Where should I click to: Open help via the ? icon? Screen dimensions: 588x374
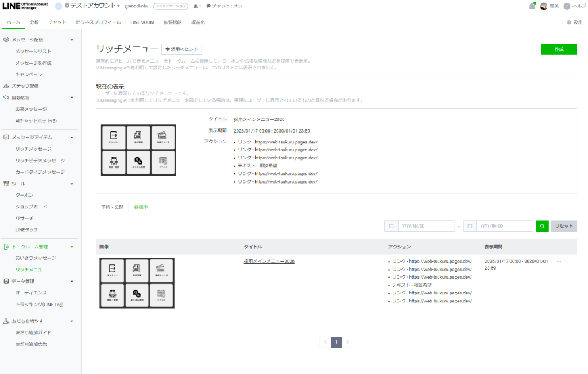(x=567, y=6)
